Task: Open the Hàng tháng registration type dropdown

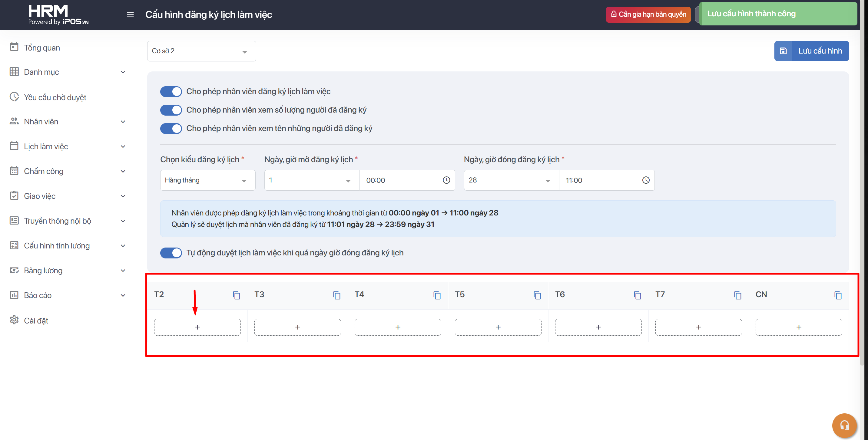Action: (207, 180)
